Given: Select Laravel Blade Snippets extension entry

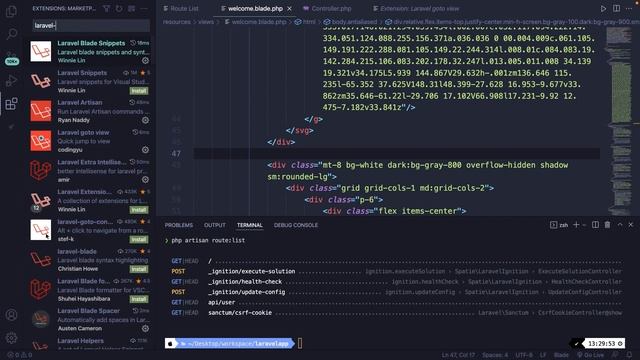Looking at the screenshot, I should coord(90,51).
